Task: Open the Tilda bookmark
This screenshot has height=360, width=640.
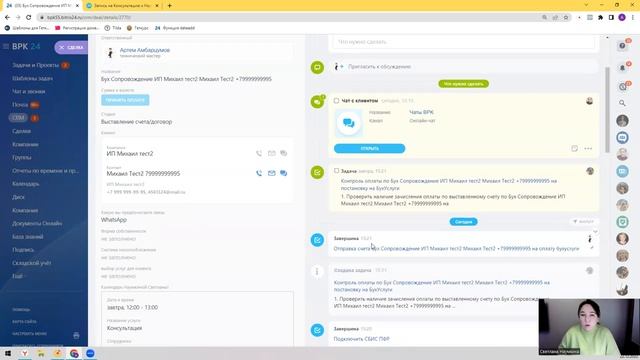Action: tap(113, 28)
